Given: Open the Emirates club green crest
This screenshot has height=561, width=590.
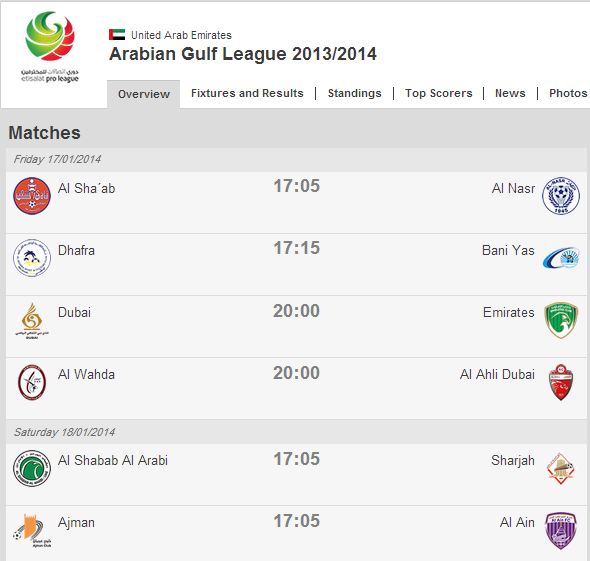Looking at the screenshot, I should pyautogui.click(x=561, y=320).
